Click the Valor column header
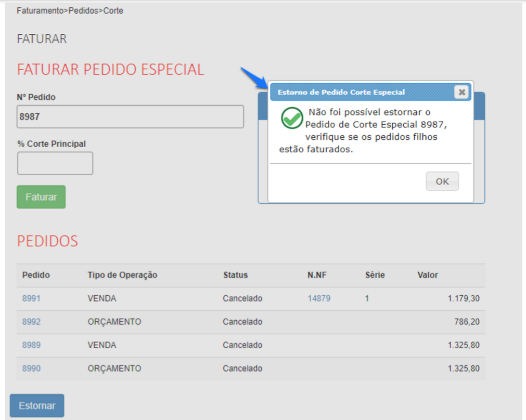The image size is (526, 420). (x=428, y=275)
